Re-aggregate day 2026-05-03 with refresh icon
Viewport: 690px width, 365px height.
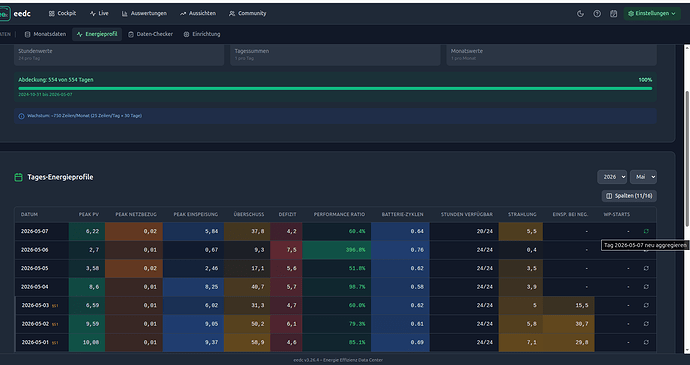click(x=646, y=305)
